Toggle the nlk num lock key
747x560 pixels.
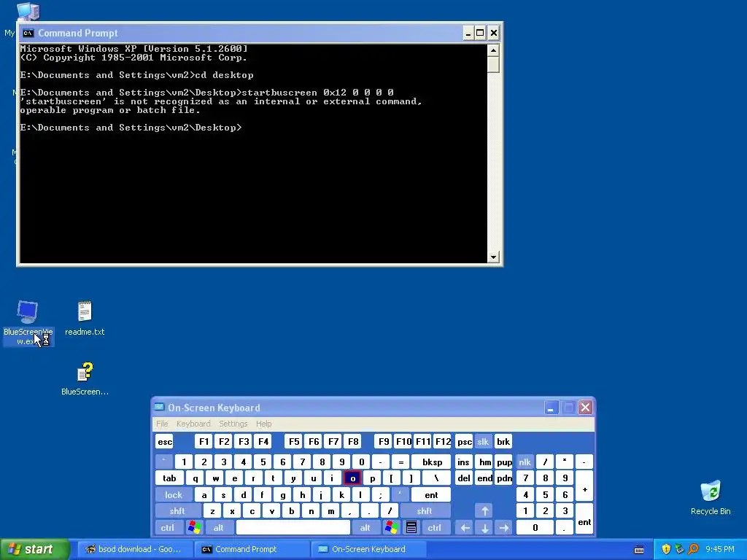tap(525, 462)
